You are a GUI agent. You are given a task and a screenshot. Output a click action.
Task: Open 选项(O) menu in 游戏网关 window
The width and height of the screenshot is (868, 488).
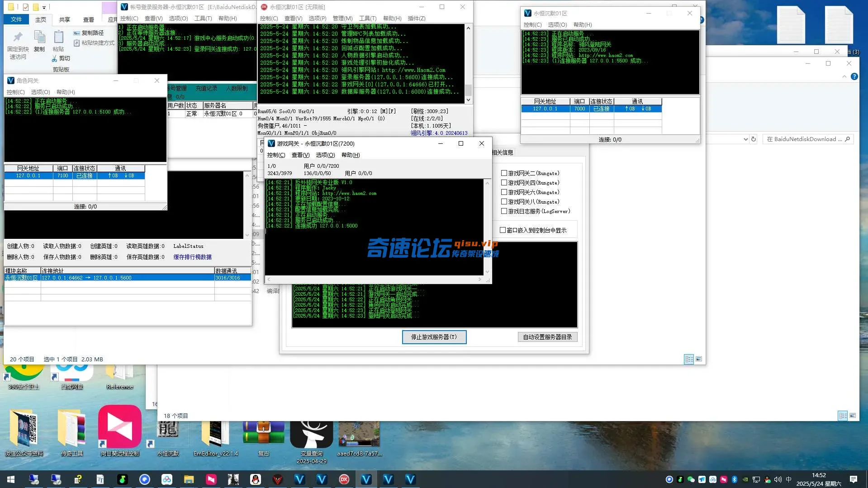325,155
